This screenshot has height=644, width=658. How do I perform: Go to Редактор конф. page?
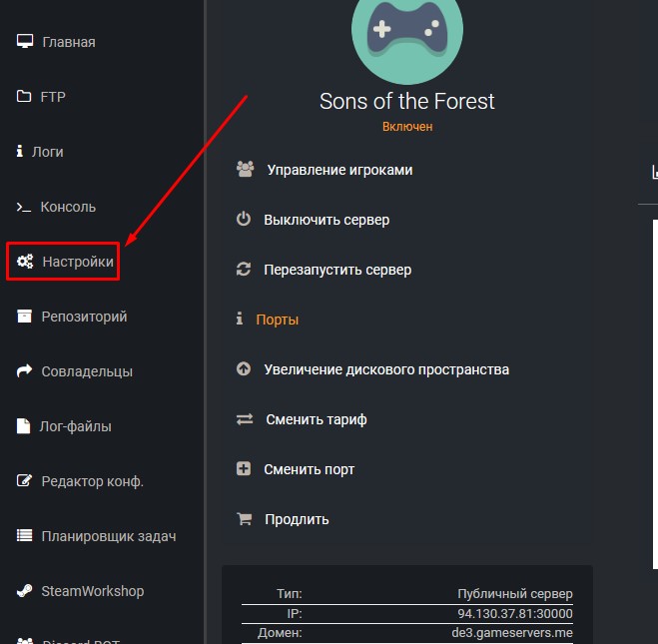92,481
